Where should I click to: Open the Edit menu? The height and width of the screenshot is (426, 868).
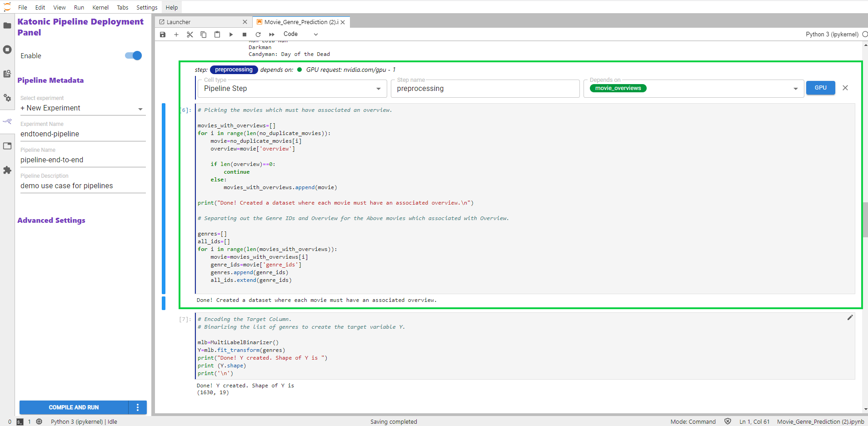tap(40, 7)
